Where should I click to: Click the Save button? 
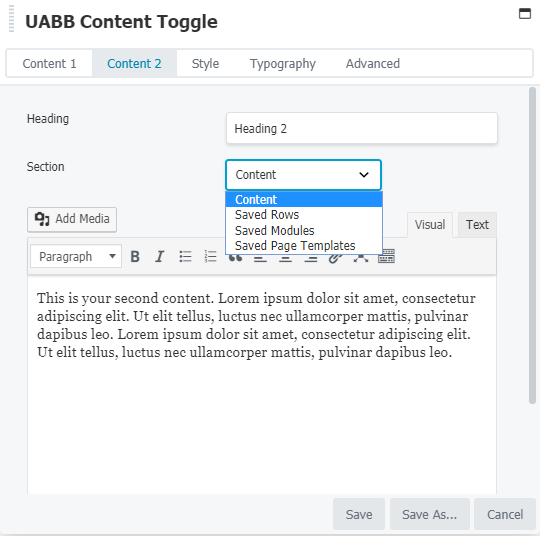pyautogui.click(x=359, y=514)
